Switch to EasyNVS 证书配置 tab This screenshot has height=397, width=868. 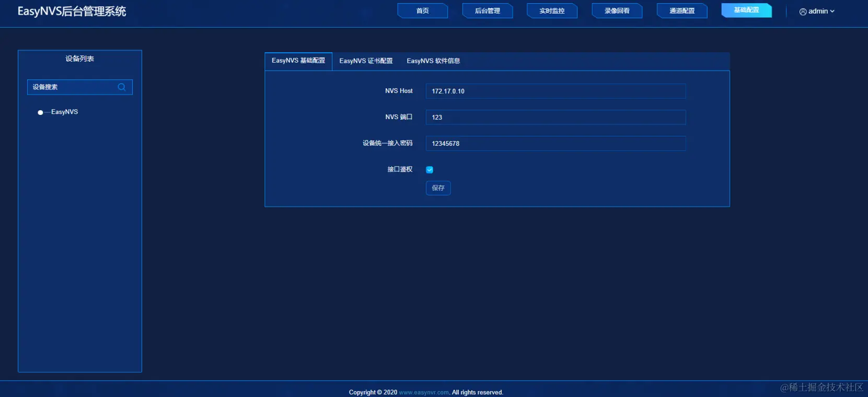coord(366,61)
